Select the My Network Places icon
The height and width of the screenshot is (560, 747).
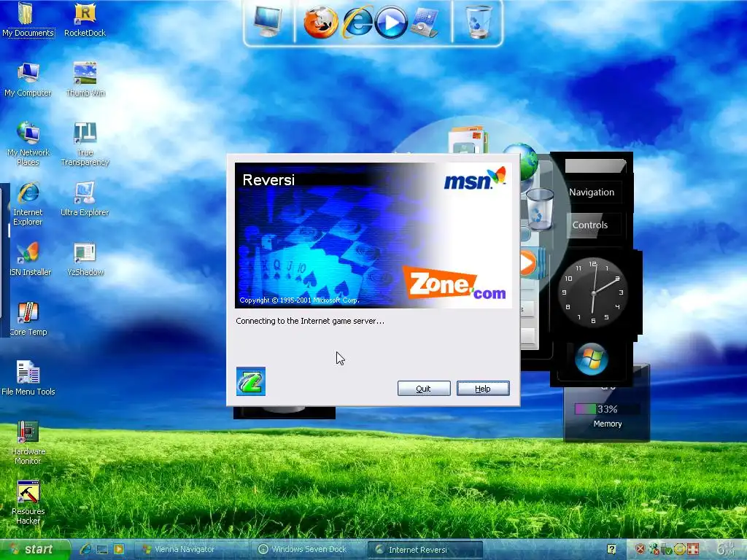point(28,143)
